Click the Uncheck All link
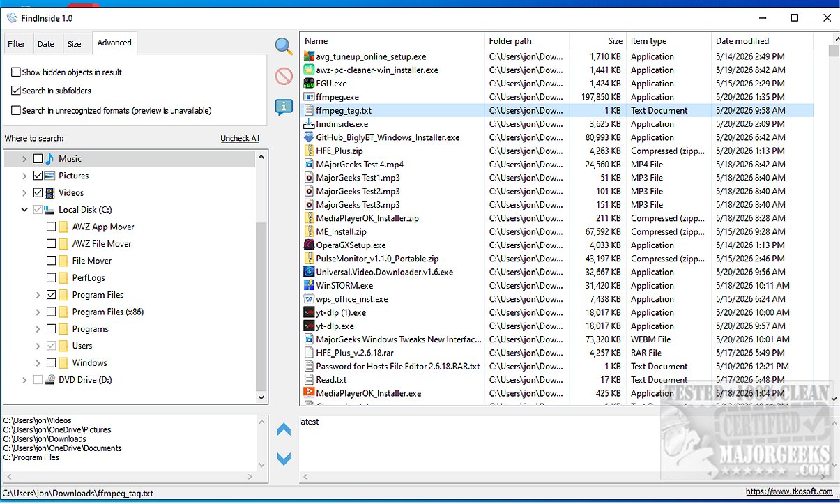 240,138
